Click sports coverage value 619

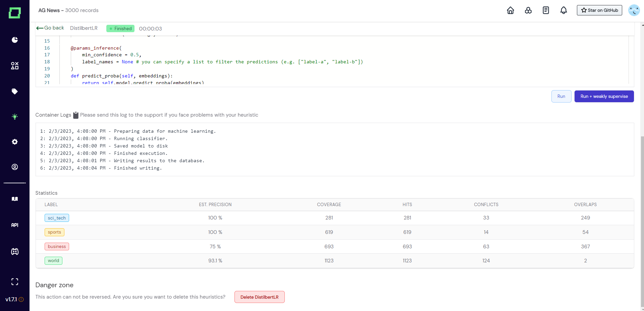point(329,232)
